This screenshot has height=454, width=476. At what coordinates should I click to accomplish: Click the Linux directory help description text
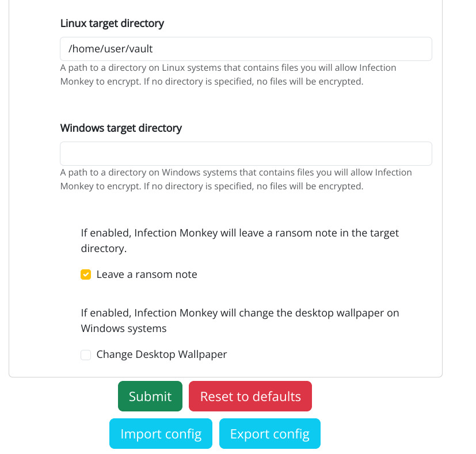(x=228, y=75)
